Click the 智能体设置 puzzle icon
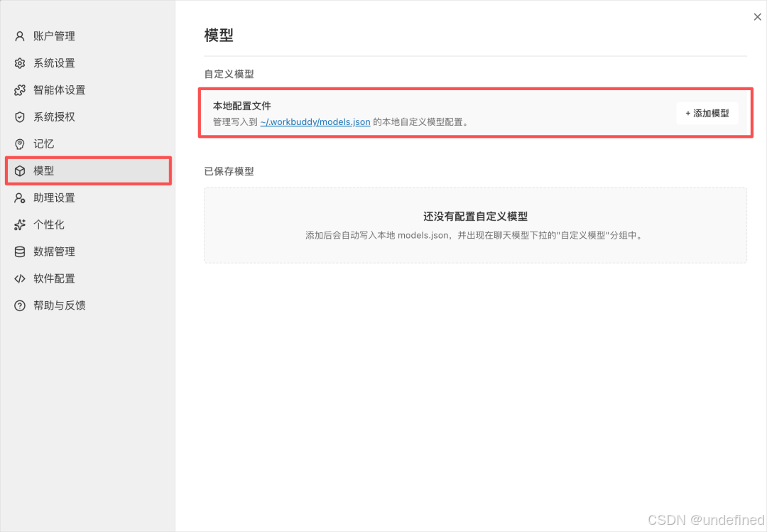Image resolution: width=767 pixels, height=532 pixels. click(x=20, y=90)
